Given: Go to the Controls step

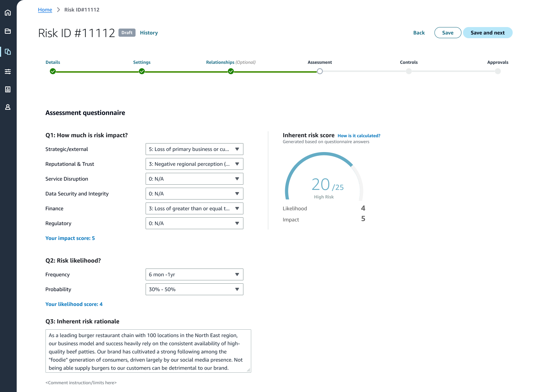Looking at the screenshot, I should (x=409, y=62).
